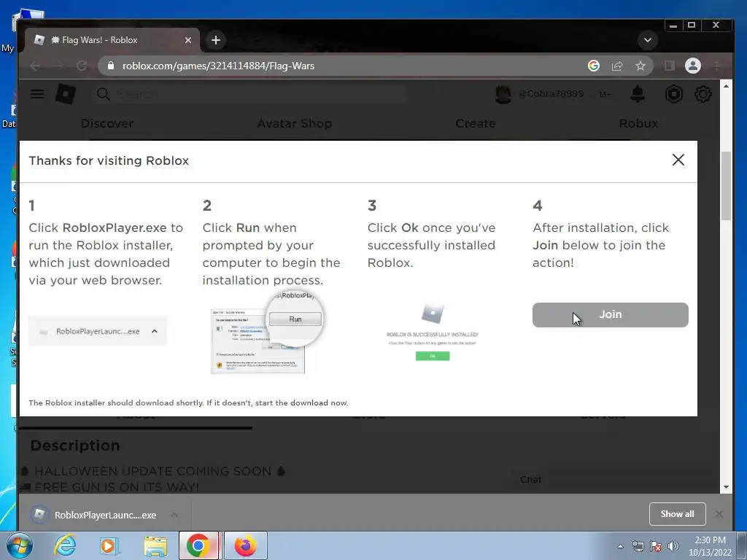The height and width of the screenshot is (560, 747).
Task: Open the Chat bar on the page
Action: pyautogui.click(x=614, y=480)
